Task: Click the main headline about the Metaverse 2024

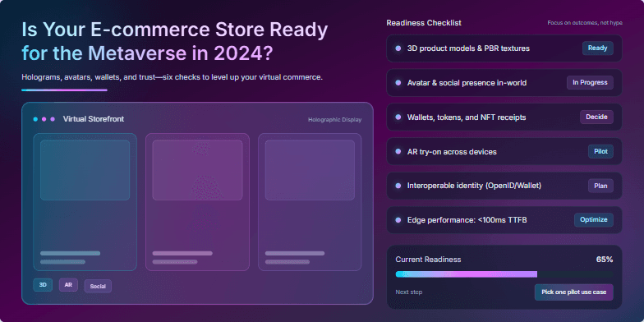Action: [x=174, y=41]
